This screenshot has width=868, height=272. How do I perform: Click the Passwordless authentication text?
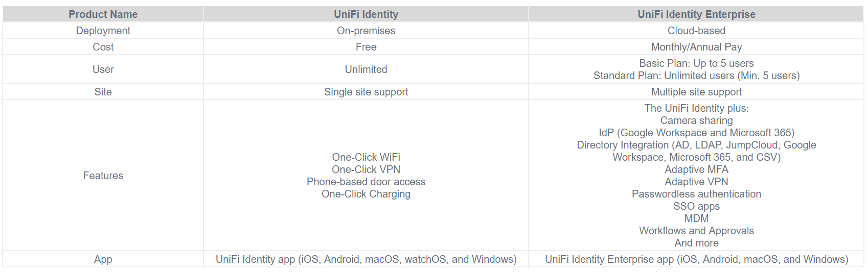pos(696,194)
